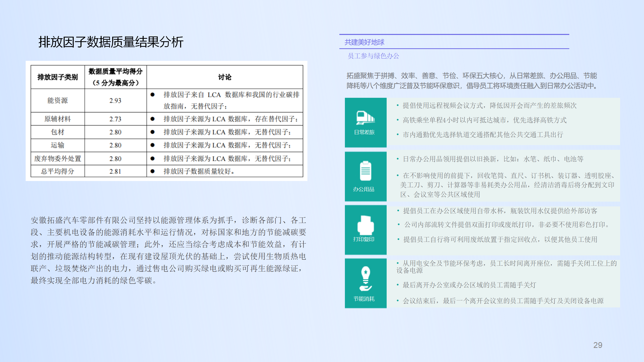644x362 pixels.
Task: Click the bullet 日常办公用品领用提倡以旧换新
Action: [x=493, y=159]
